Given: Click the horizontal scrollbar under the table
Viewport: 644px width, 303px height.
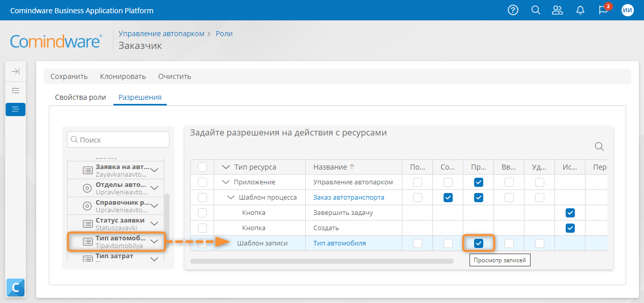Looking at the screenshot, I should point(321,261).
